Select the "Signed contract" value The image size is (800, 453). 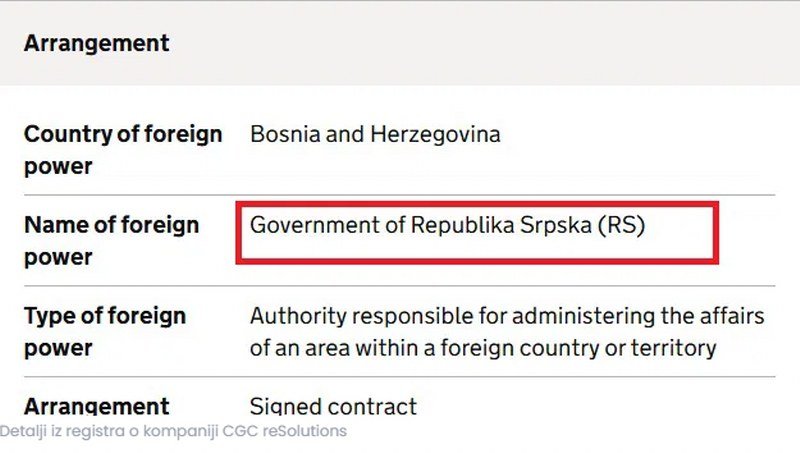coord(333,407)
